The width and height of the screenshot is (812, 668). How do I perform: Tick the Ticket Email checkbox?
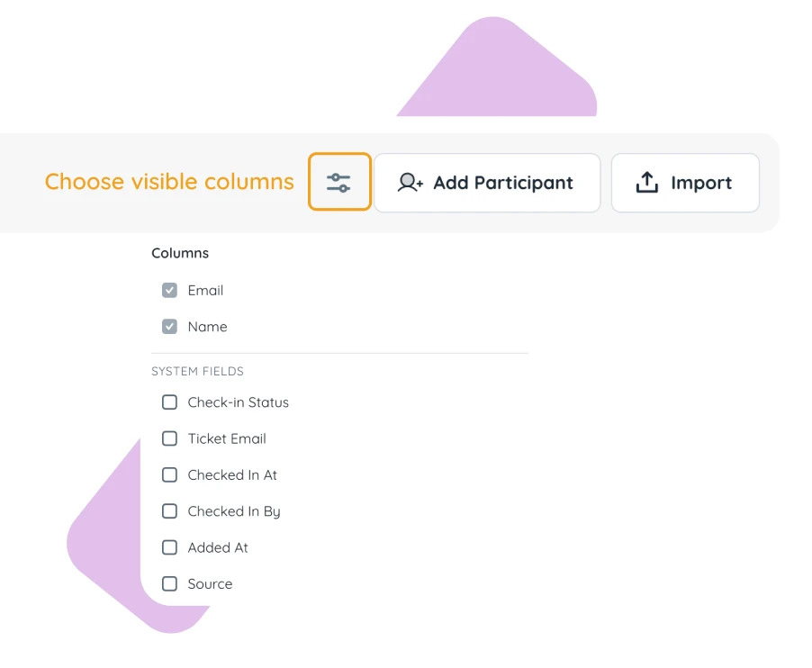tap(169, 438)
